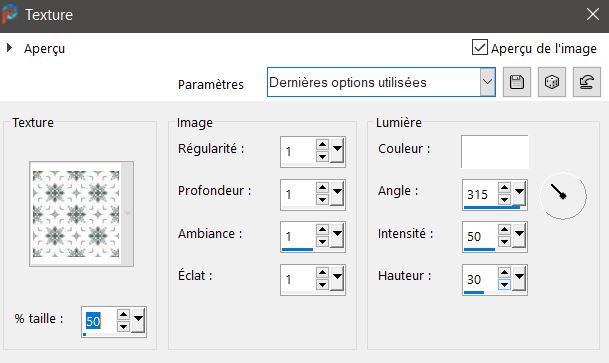Open the Ambiance slider dropdown
609x363 pixels.
pyautogui.click(x=337, y=235)
